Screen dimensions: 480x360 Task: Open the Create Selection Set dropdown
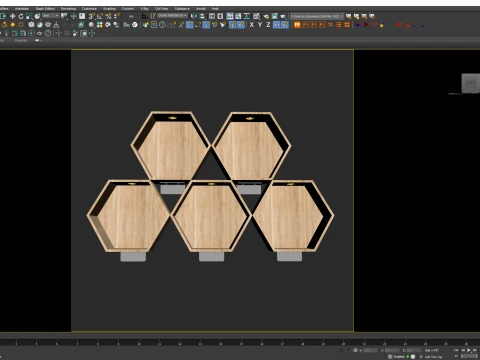coord(172,16)
